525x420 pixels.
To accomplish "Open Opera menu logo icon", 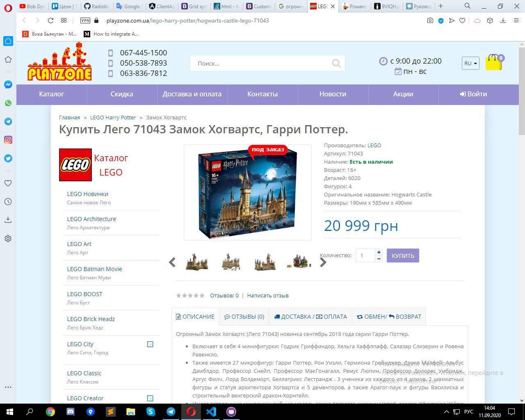I will (8, 8).
